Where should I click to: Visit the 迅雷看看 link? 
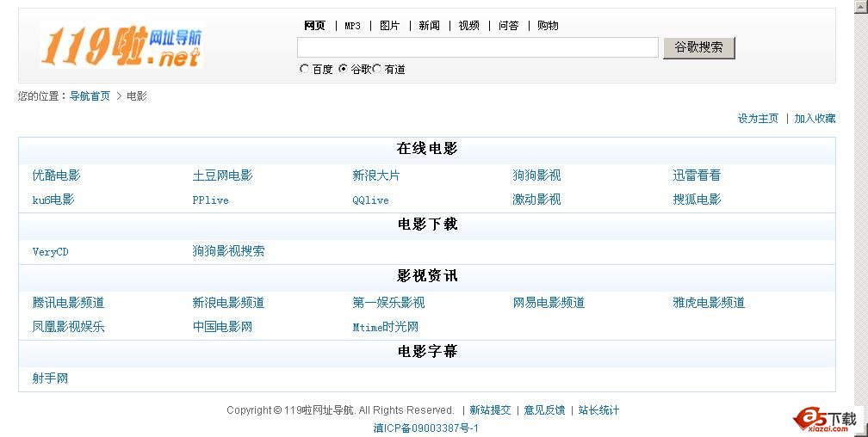click(697, 175)
